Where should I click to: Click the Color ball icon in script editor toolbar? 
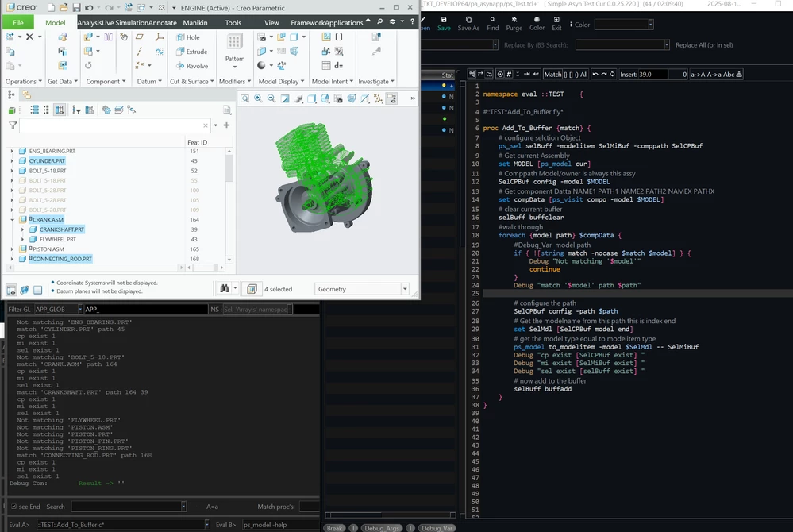point(537,24)
